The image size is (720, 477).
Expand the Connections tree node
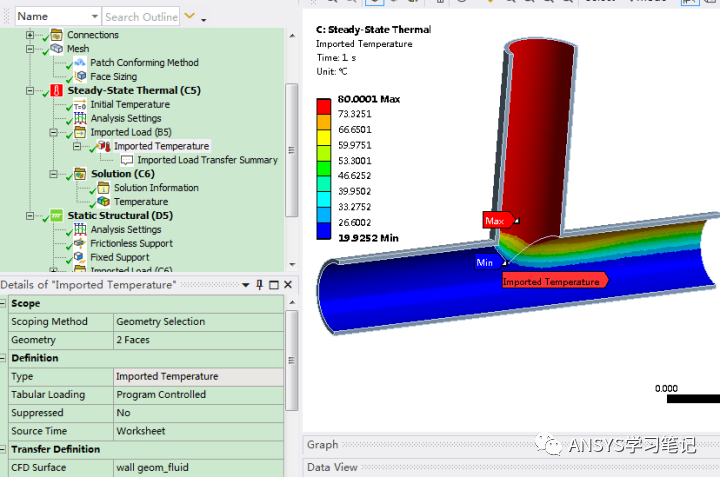point(30,35)
